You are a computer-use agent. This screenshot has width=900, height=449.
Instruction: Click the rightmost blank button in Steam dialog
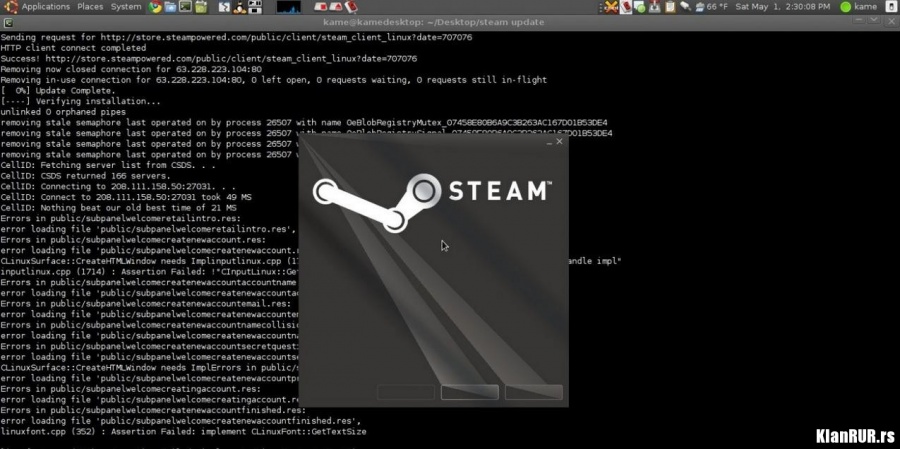pyautogui.click(x=533, y=392)
